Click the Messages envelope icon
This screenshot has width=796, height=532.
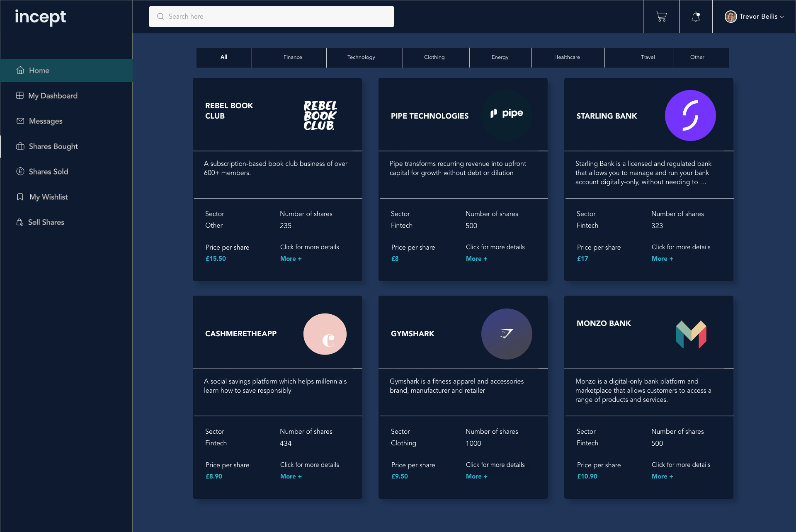20,121
